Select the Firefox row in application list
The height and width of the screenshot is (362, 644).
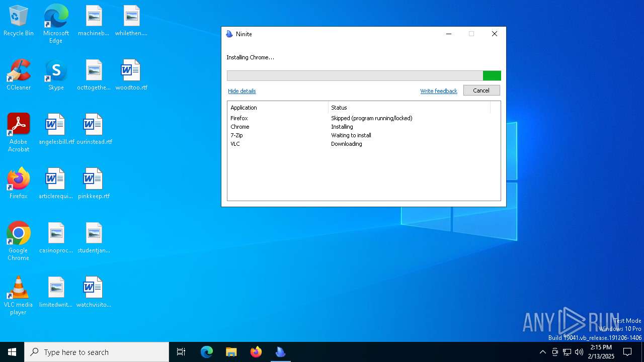click(359, 118)
